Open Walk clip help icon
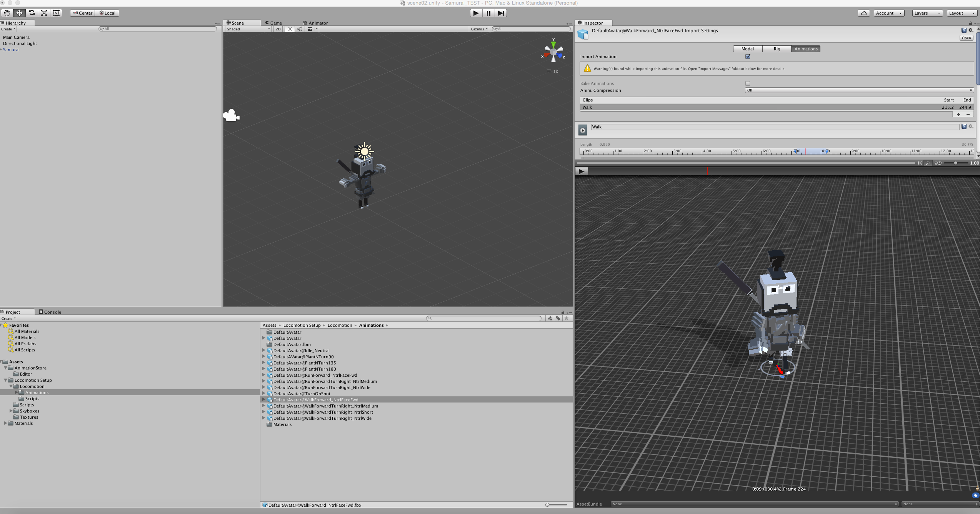 tap(964, 126)
